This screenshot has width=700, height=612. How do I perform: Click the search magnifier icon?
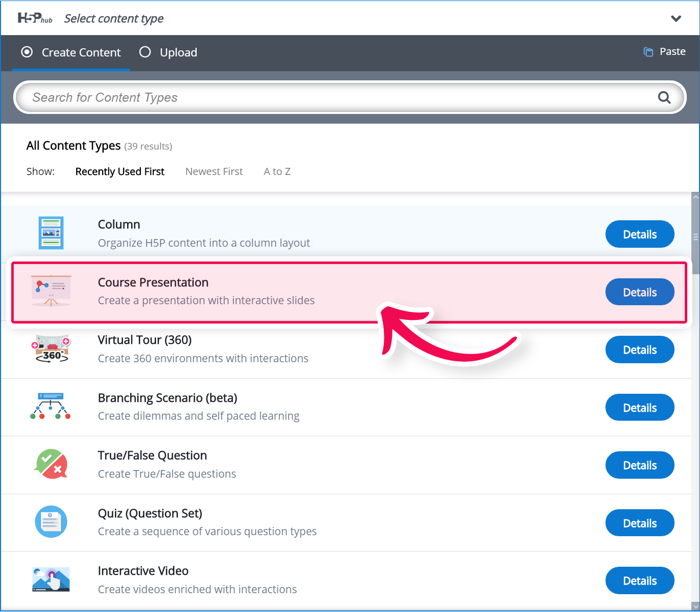coord(664,97)
